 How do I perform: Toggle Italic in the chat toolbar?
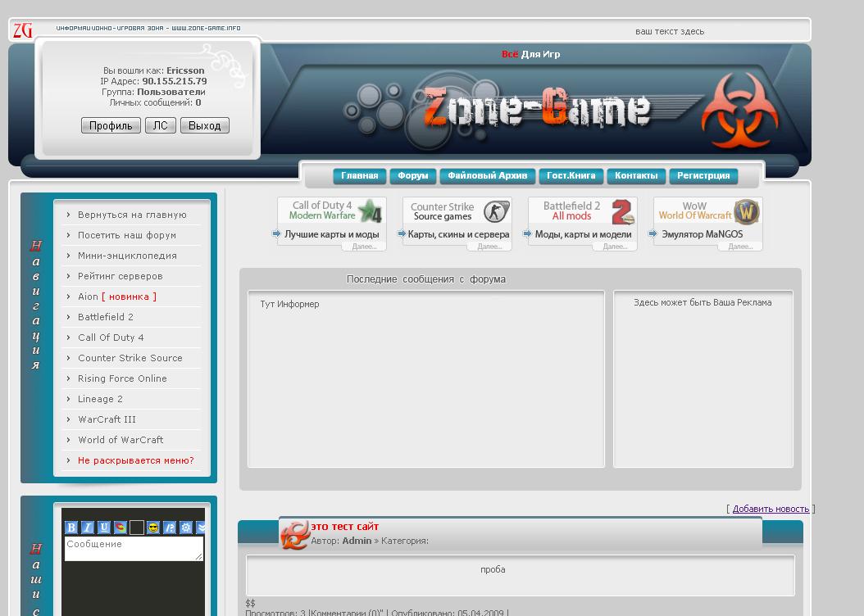coord(88,528)
